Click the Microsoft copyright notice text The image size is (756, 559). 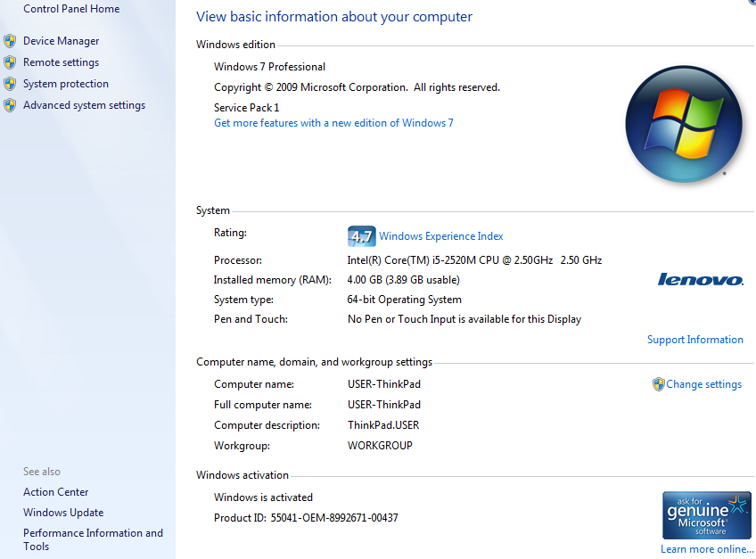coord(357,87)
